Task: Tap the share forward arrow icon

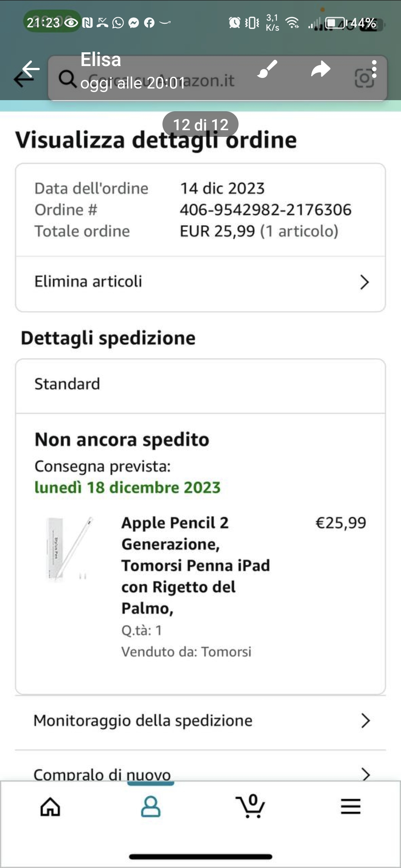Action: pos(320,69)
